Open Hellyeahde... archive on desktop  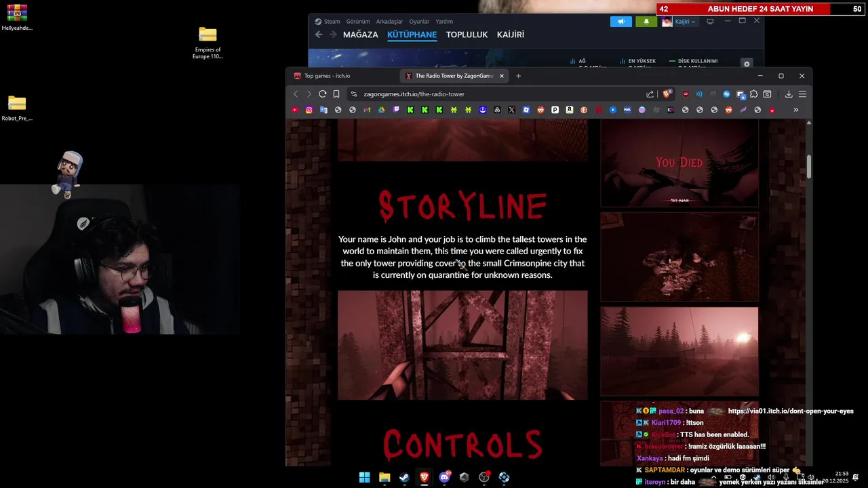17,18
